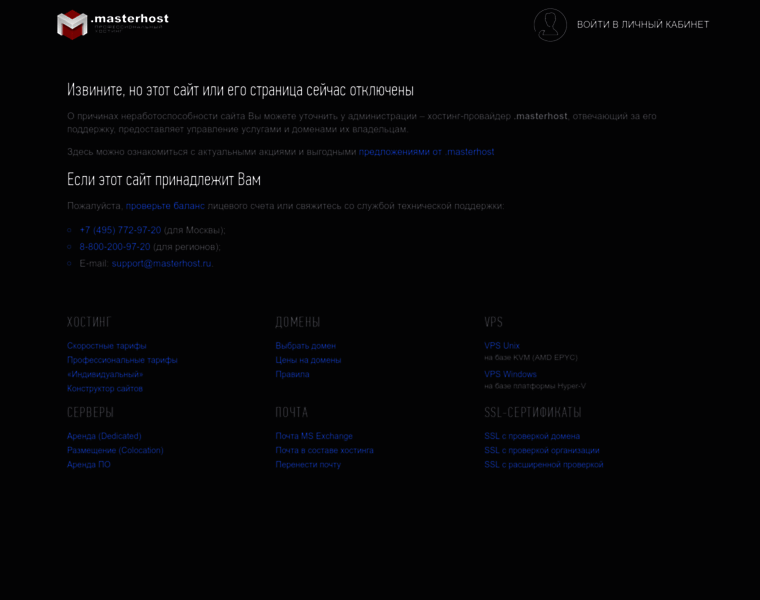Click regional phone number 8-800-200-97-20

[x=115, y=247]
